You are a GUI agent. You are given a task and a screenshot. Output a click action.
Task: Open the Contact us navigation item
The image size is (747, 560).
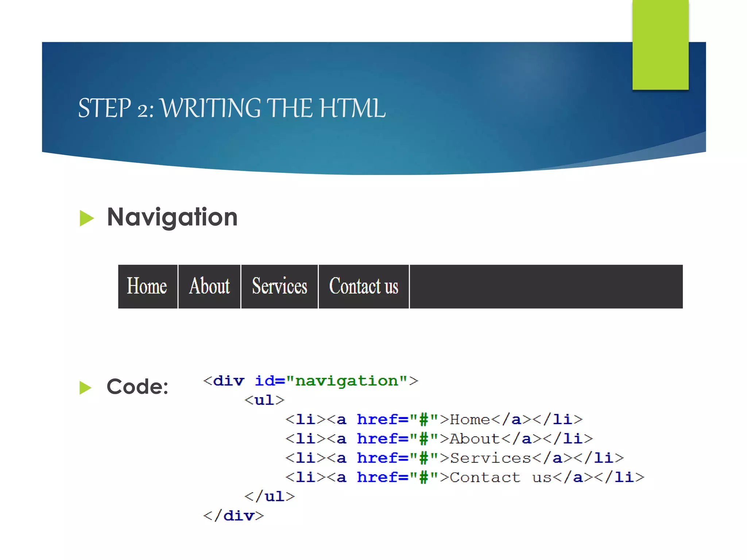pyautogui.click(x=364, y=287)
